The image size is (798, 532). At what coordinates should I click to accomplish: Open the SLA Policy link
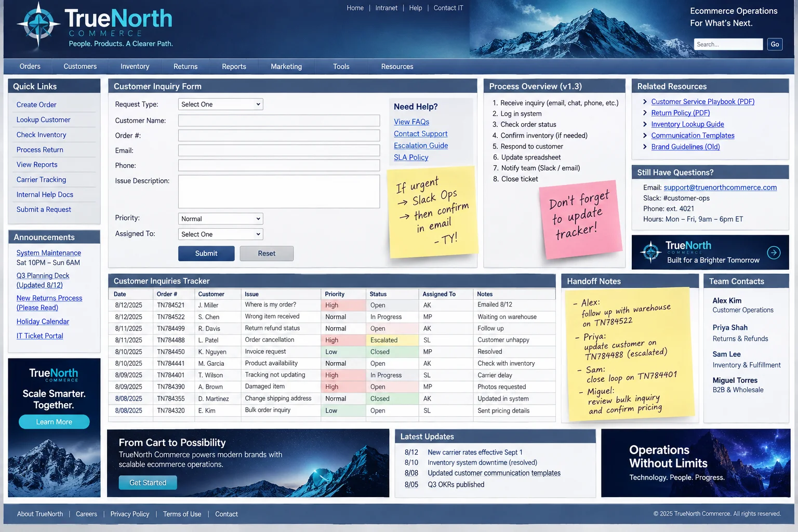[x=411, y=157]
